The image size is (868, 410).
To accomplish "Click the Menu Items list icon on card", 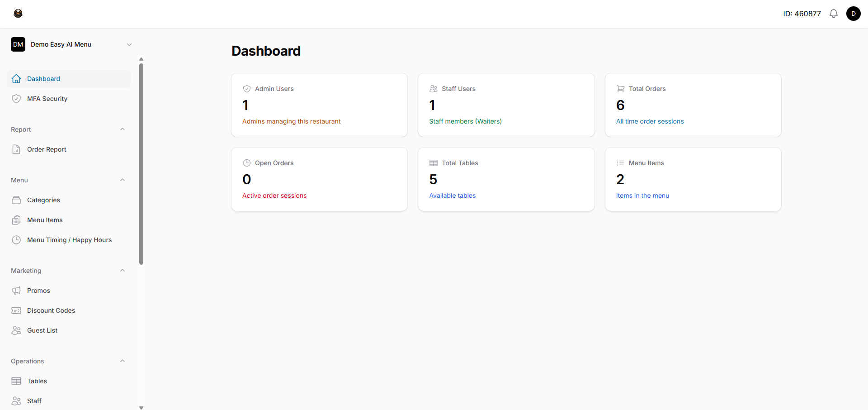I will 621,163.
